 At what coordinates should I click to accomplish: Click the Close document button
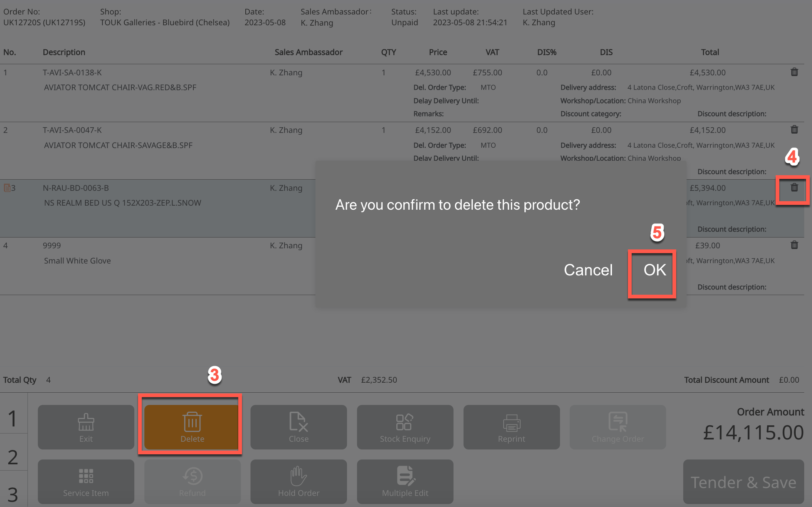point(298,427)
